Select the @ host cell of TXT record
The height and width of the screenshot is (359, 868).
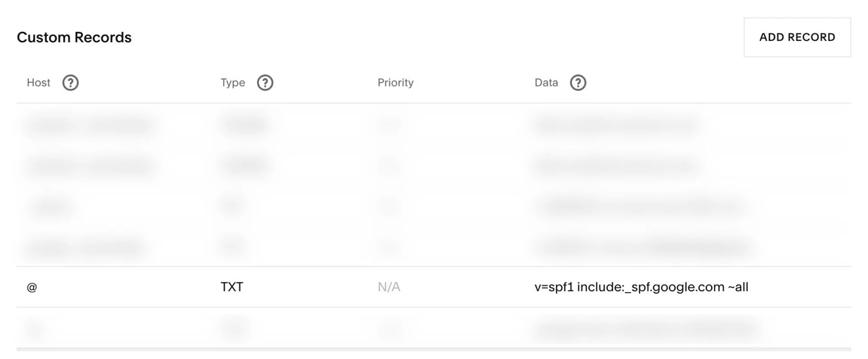(32, 287)
